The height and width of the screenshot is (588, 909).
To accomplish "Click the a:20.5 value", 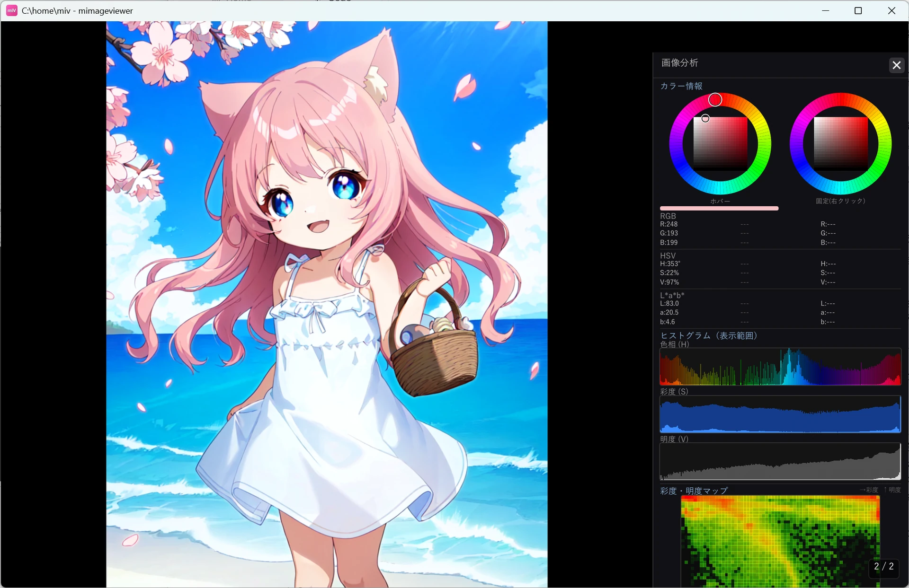I will (669, 313).
